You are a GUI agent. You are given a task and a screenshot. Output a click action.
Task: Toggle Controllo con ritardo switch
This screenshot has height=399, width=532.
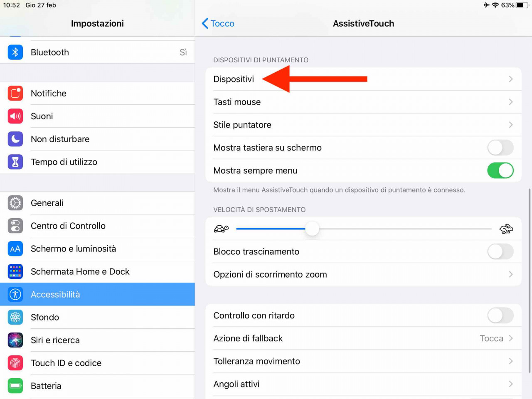[500, 315]
